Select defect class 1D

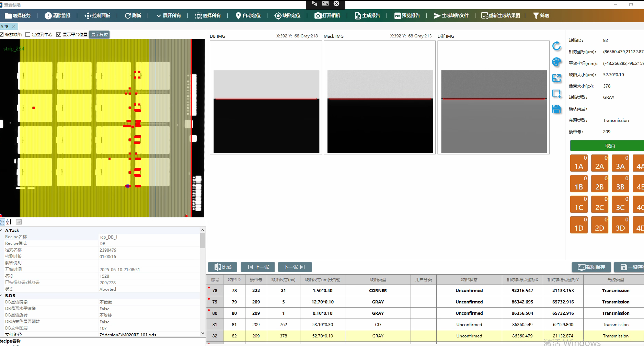pyautogui.click(x=579, y=225)
